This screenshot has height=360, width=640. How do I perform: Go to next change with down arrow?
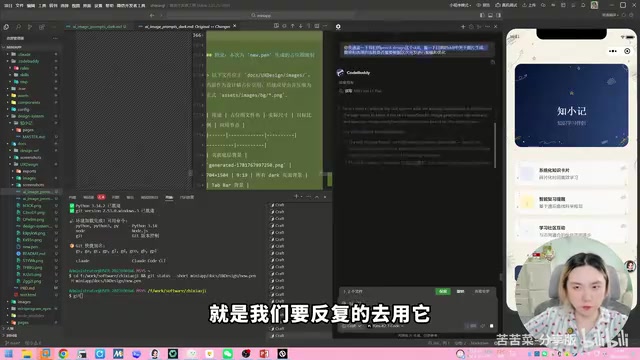(x=301, y=26)
